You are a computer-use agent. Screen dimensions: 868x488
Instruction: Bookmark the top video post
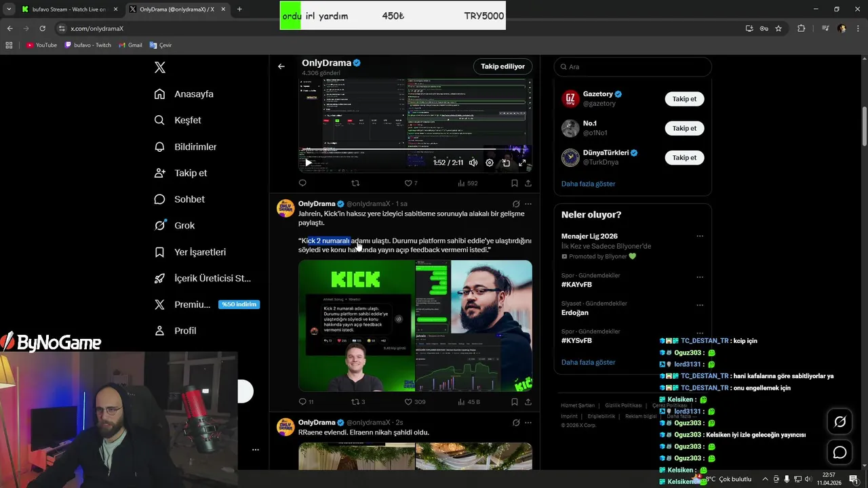515,183
